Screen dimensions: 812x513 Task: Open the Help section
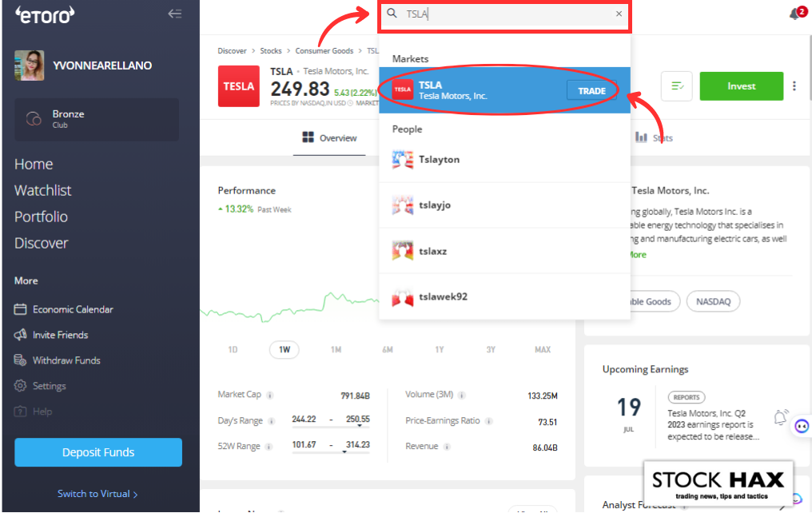[x=33, y=412]
